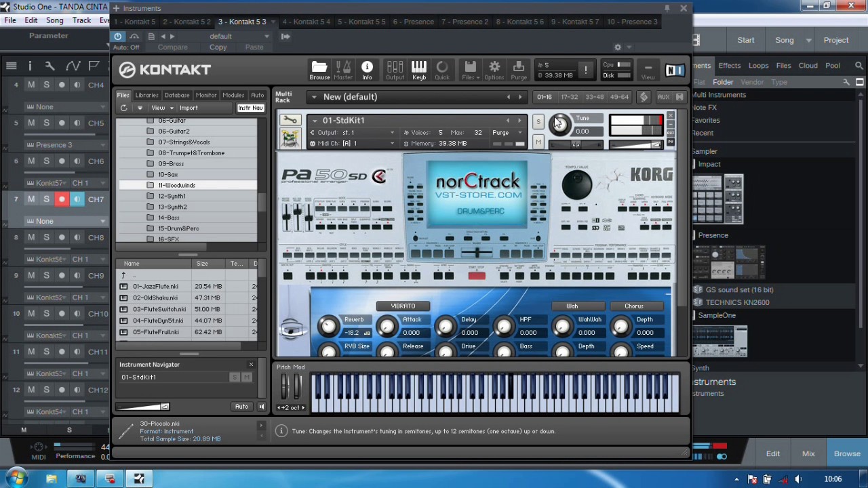Open Midi Ch [A] 1 dropdown

click(353, 144)
